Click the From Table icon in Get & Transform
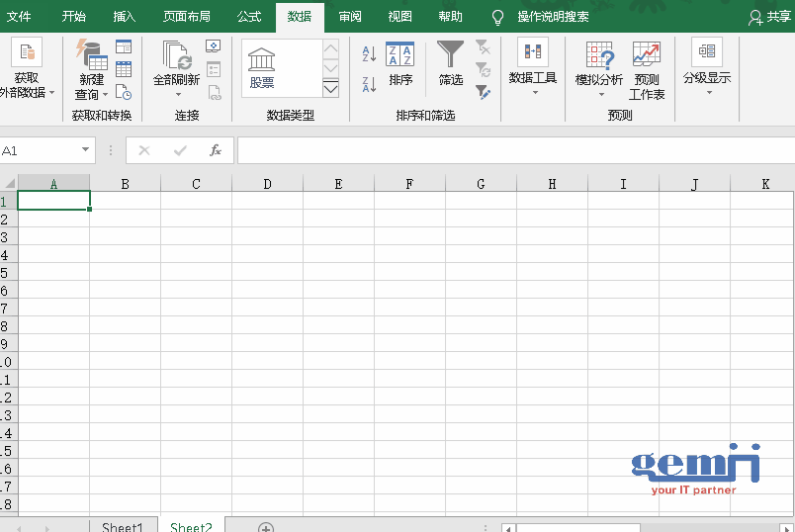This screenshot has width=795, height=532. [x=124, y=69]
